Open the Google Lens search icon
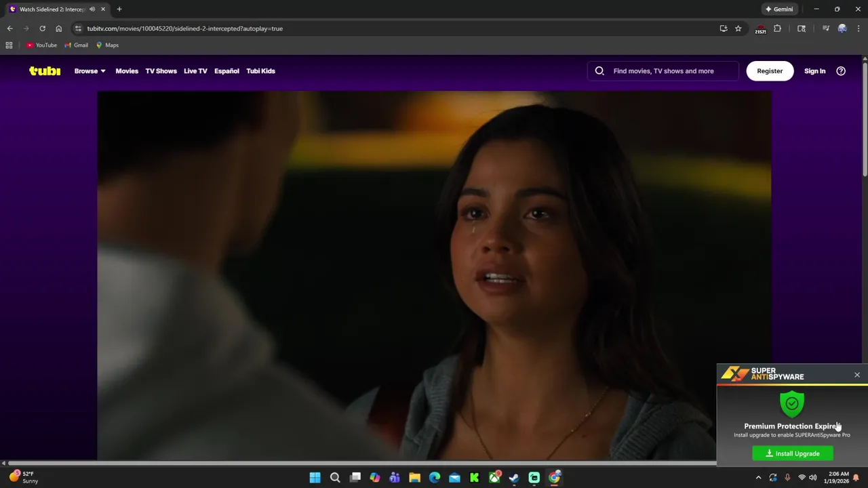868x488 pixels. click(802, 28)
